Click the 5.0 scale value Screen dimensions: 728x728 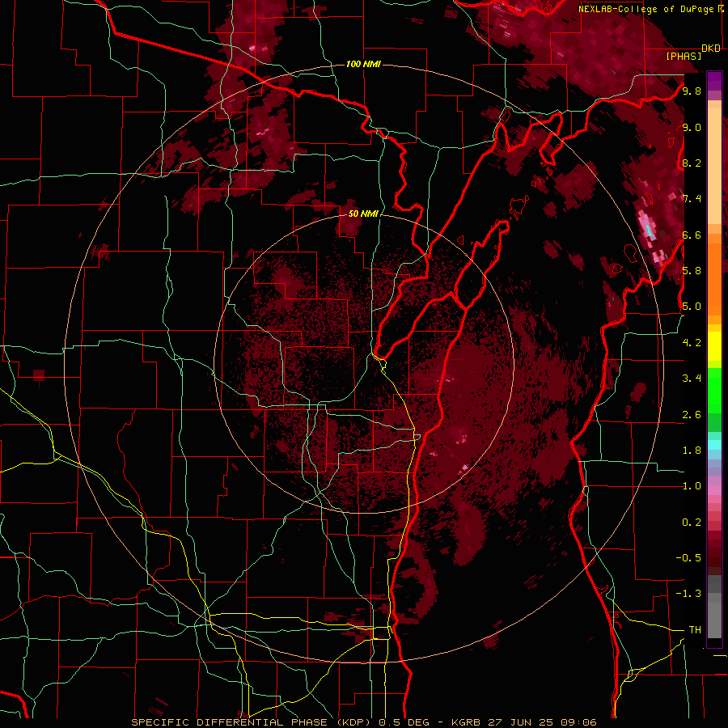click(692, 307)
